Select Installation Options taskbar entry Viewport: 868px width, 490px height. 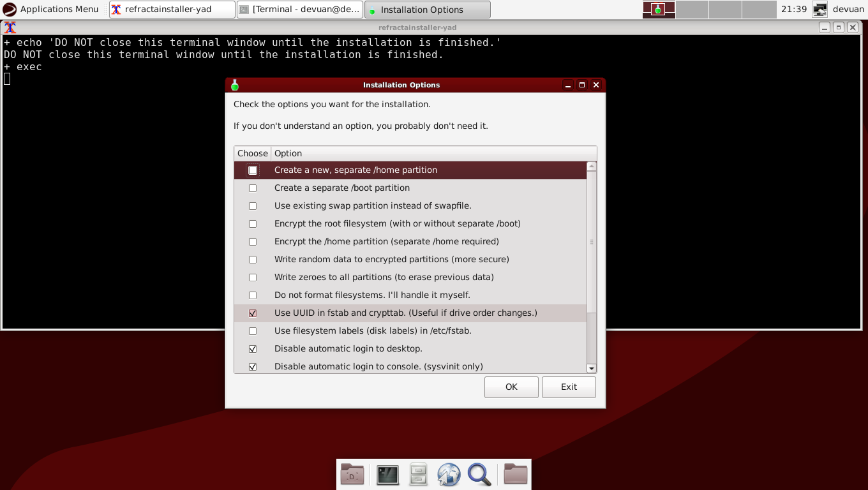click(428, 10)
